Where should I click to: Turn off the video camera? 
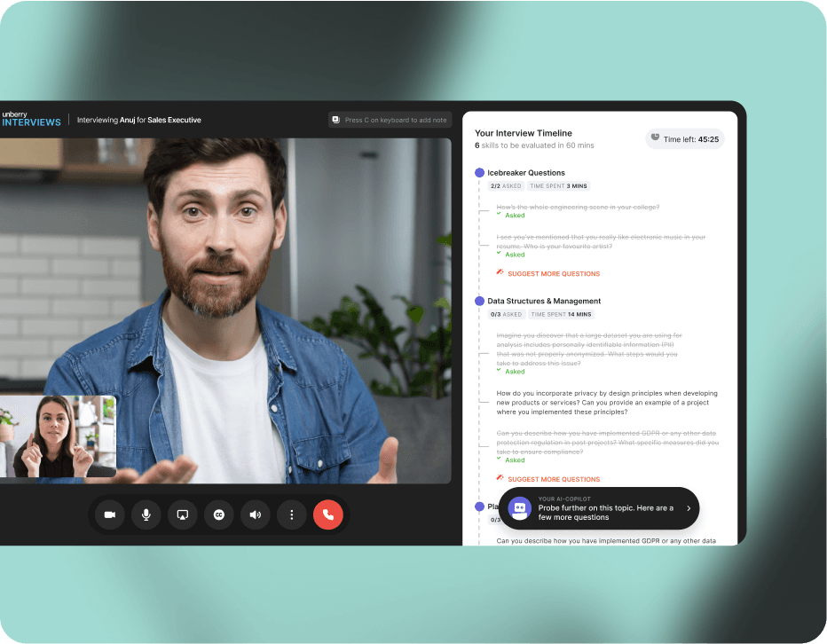(x=110, y=514)
